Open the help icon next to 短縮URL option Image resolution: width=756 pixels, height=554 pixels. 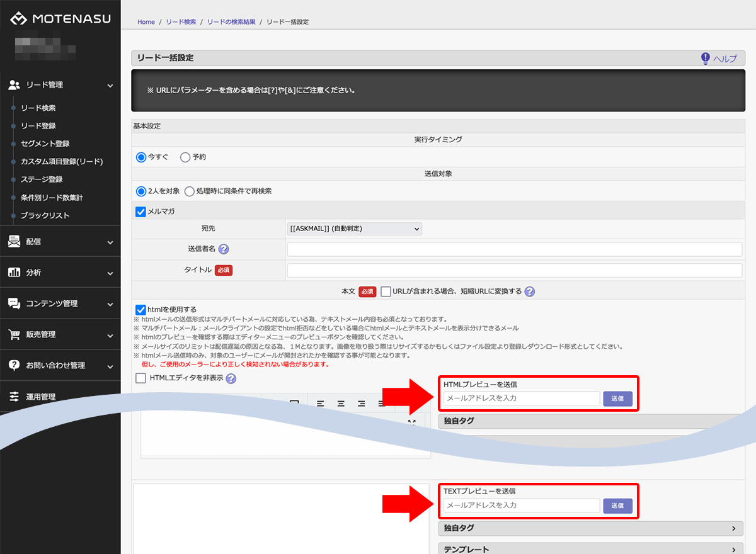click(x=530, y=291)
